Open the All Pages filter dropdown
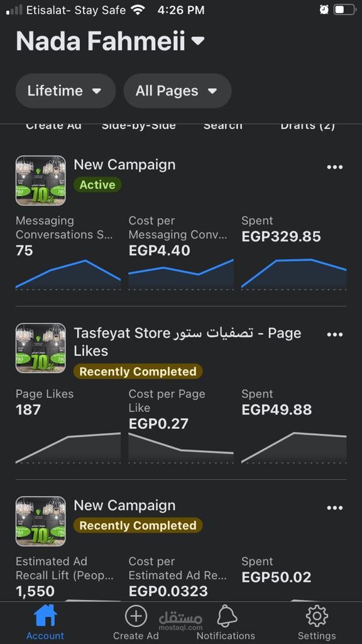Screen dimensions: 362x644 click(178, 91)
